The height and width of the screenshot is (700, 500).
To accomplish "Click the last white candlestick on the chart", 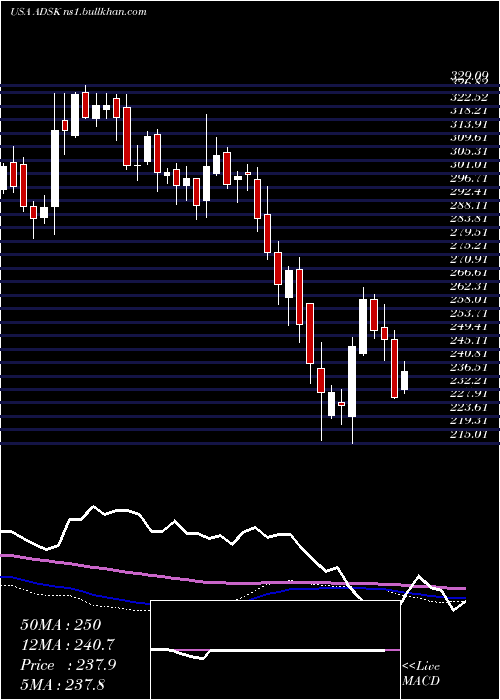I will (404, 380).
